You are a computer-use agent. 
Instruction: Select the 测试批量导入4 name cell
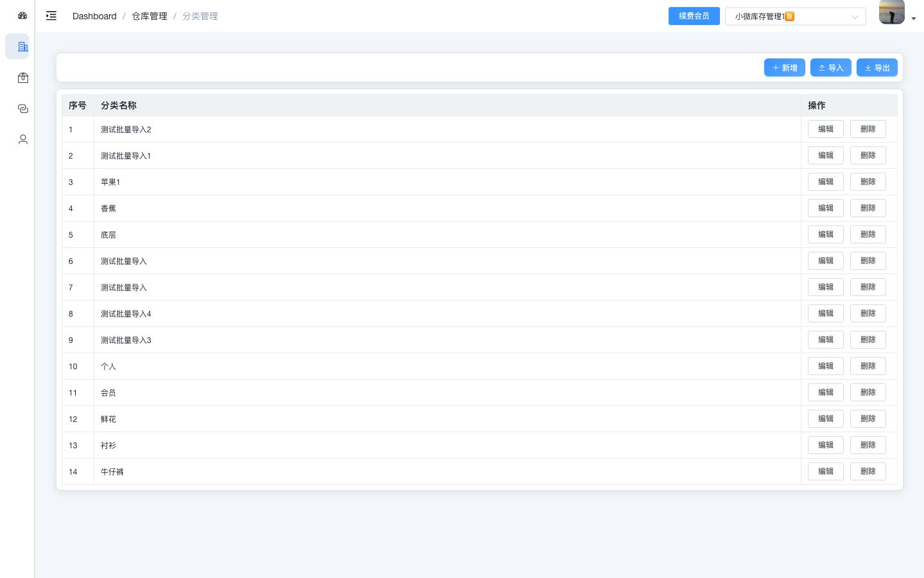click(x=447, y=313)
